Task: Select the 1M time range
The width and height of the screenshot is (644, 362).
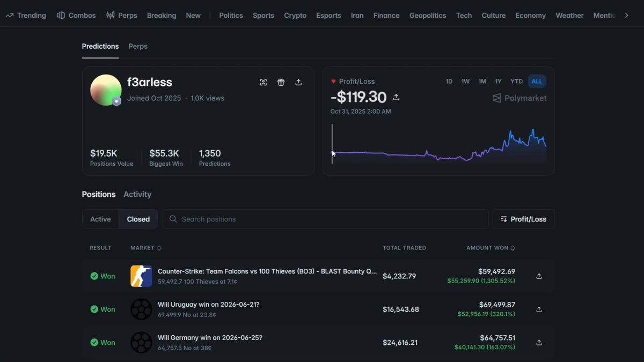Action: tap(482, 82)
